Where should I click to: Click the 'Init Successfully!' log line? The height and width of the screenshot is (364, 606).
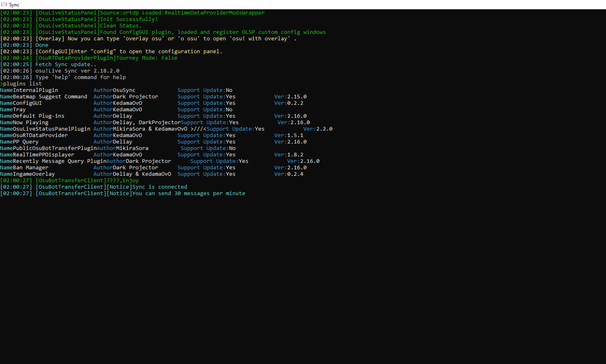tap(79, 19)
